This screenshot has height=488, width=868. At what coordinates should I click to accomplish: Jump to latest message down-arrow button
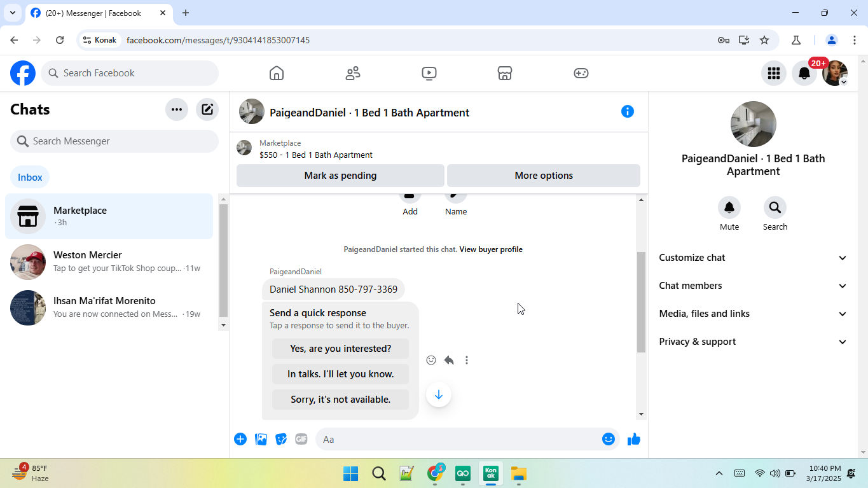(x=439, y=394)
